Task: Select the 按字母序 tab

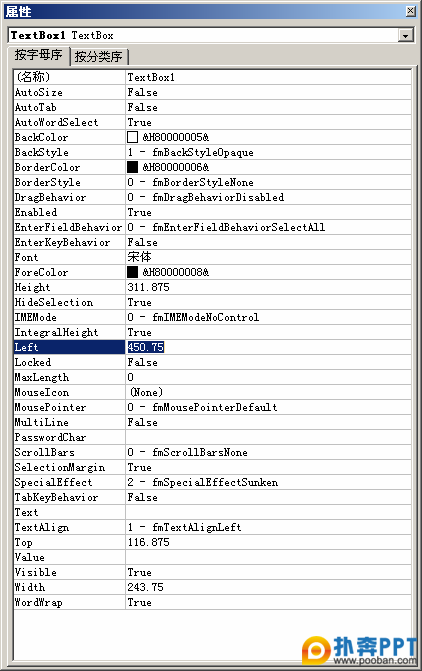Action: click(39, 55)
